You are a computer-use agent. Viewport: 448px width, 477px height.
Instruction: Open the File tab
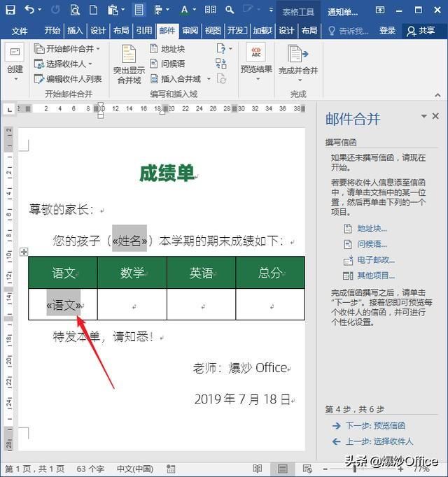pyautogui.click(x=20, y=31)
